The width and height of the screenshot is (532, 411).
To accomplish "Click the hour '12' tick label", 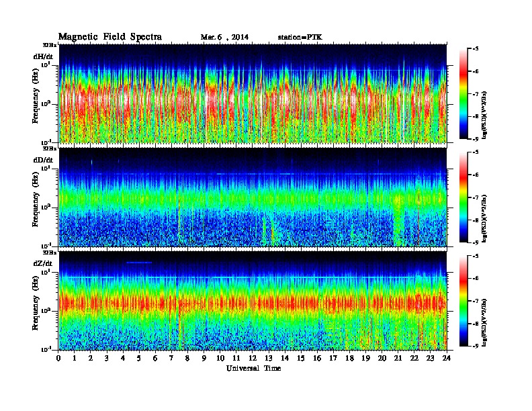I will [253, 358].
